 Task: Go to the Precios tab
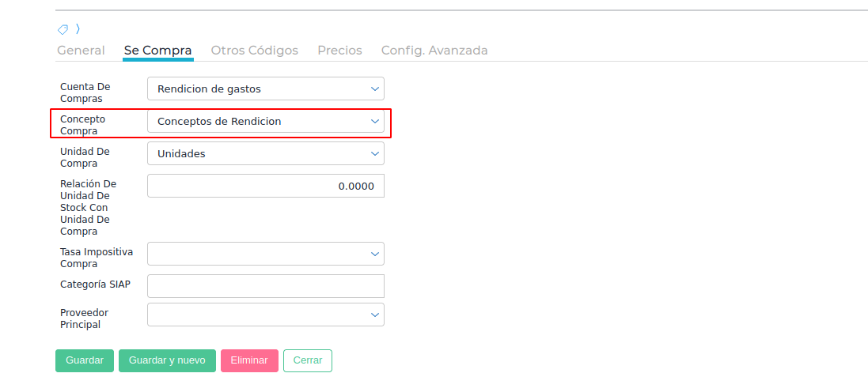point(339,51)
